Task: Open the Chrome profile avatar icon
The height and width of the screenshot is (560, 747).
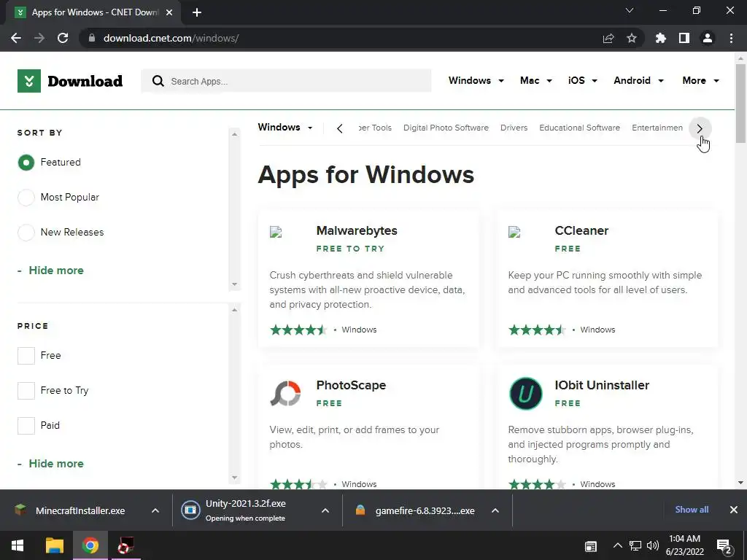Action: click(708, 38)
